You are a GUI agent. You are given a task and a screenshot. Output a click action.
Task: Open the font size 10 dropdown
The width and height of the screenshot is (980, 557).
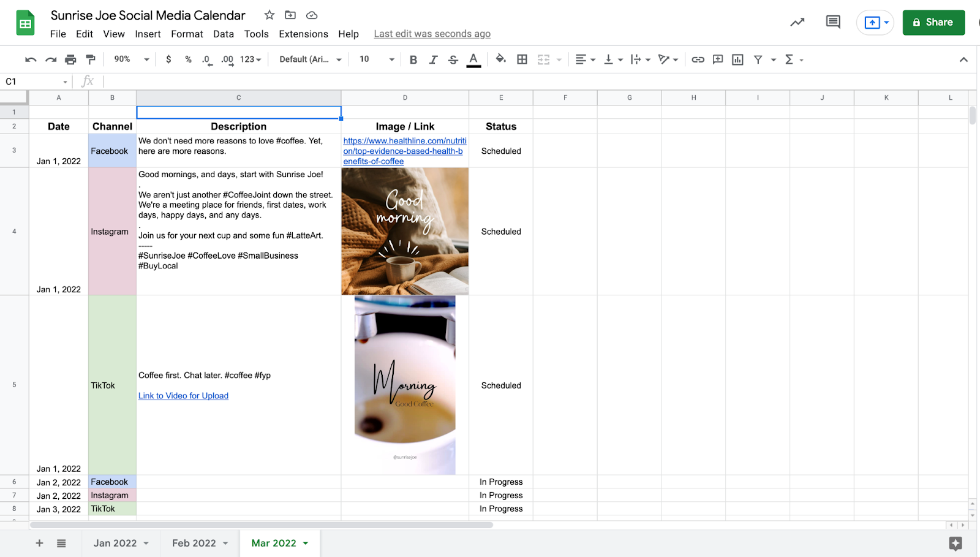(376, 59)
